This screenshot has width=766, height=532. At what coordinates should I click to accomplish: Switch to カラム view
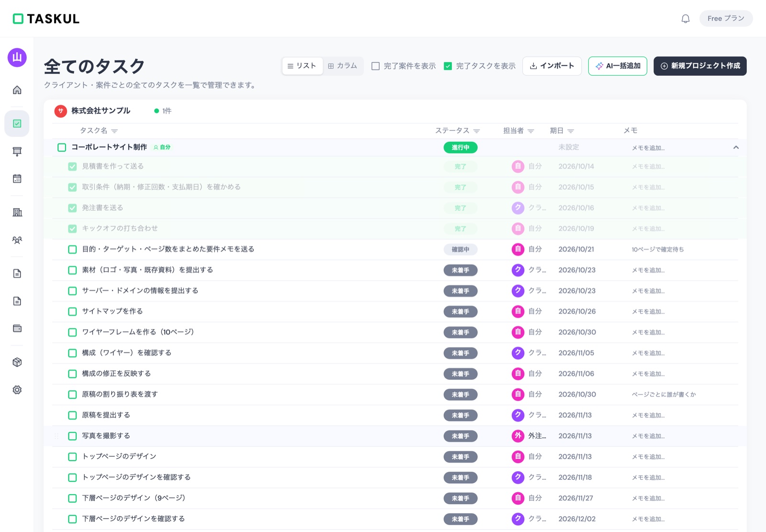[x=343, y=66]
